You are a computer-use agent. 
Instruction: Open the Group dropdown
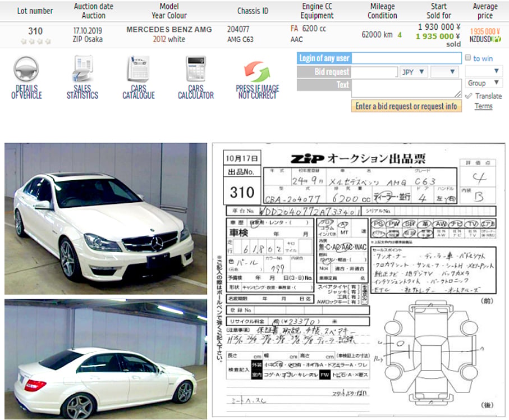483,83
